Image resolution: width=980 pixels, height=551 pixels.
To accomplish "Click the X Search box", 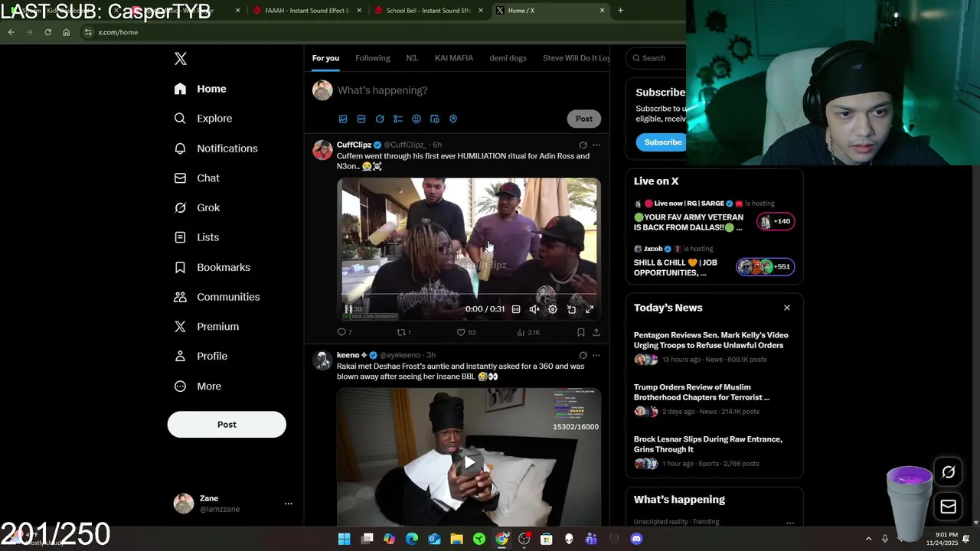I will [655, 58].
